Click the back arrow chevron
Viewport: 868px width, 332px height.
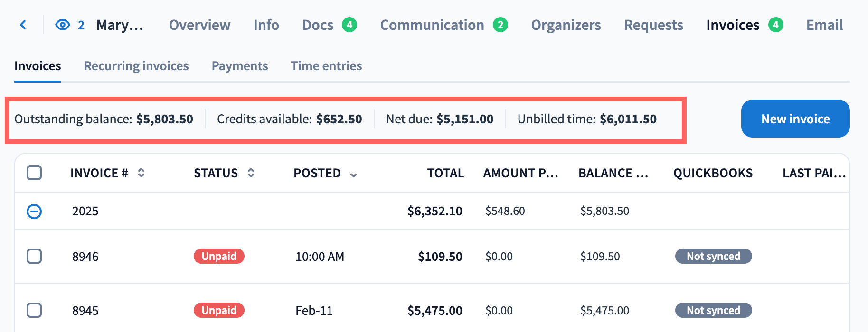click(23, 25)
